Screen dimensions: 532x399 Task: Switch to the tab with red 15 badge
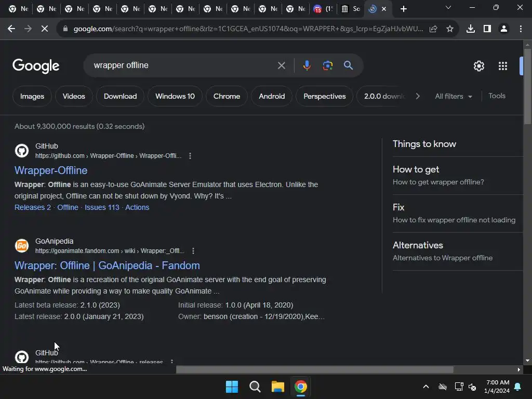323,9
